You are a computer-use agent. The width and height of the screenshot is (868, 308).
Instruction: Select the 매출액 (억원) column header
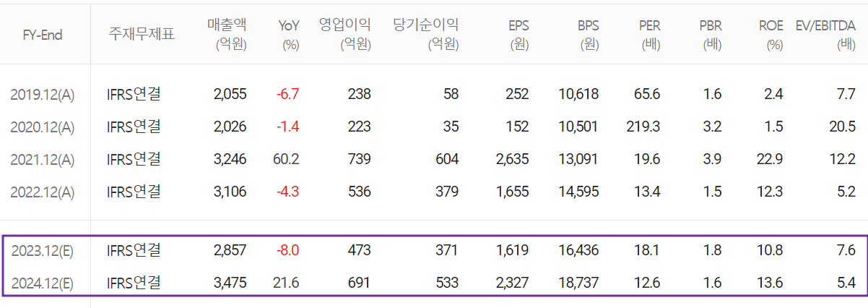[x=227, y=34]
